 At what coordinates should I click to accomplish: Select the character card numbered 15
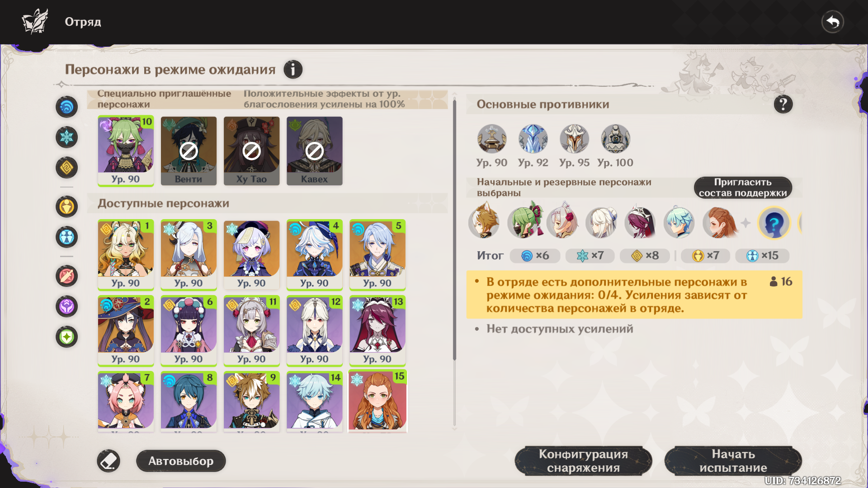coord(377,401)
